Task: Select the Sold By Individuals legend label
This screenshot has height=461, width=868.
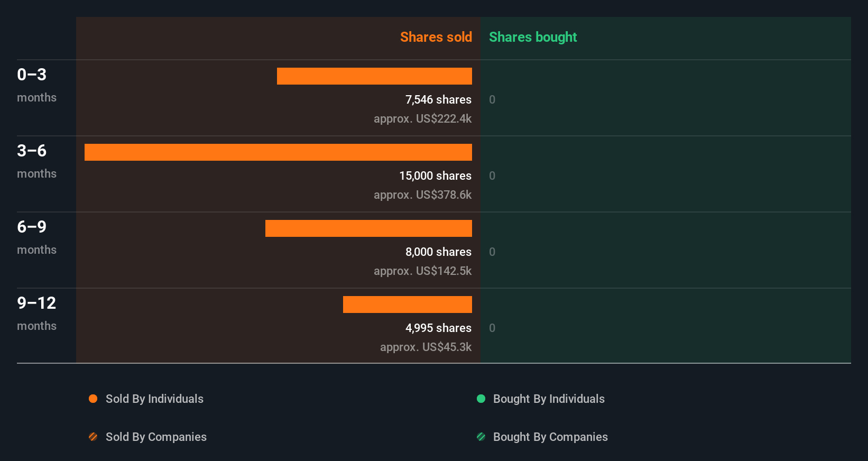Action: click(154, 399)
